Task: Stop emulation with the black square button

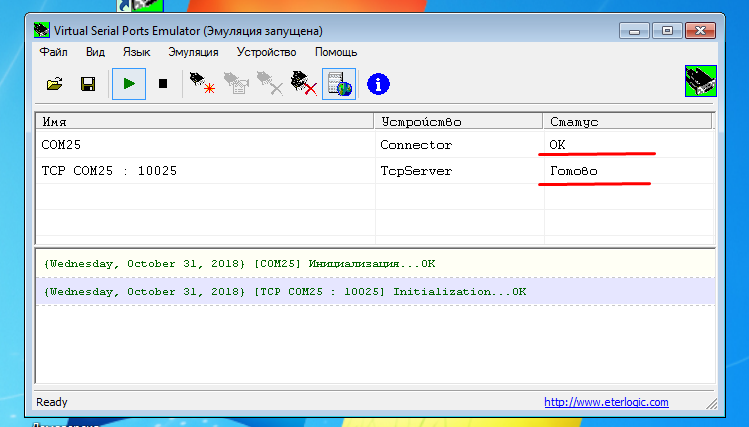Action: [x=163, y=84]
